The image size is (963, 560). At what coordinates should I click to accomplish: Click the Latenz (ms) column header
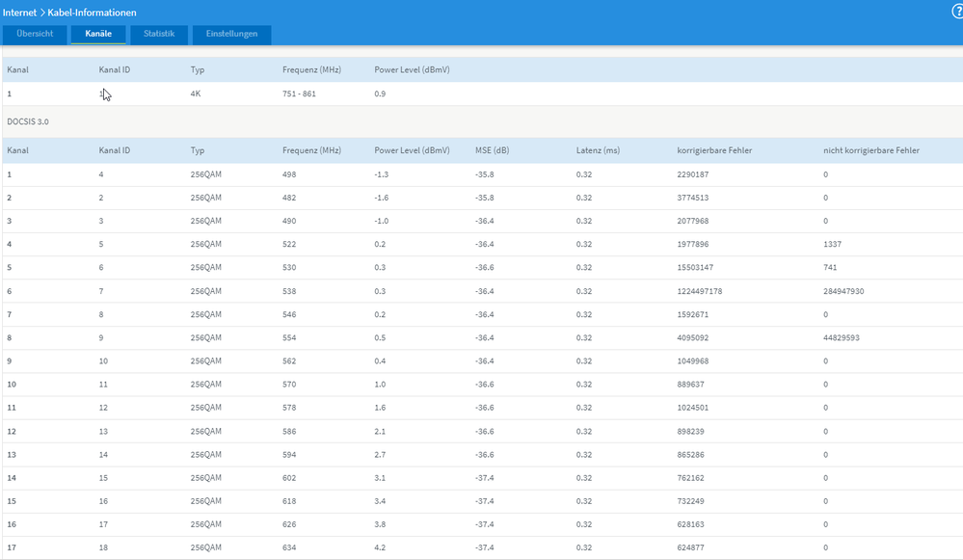tap(598, 150)
